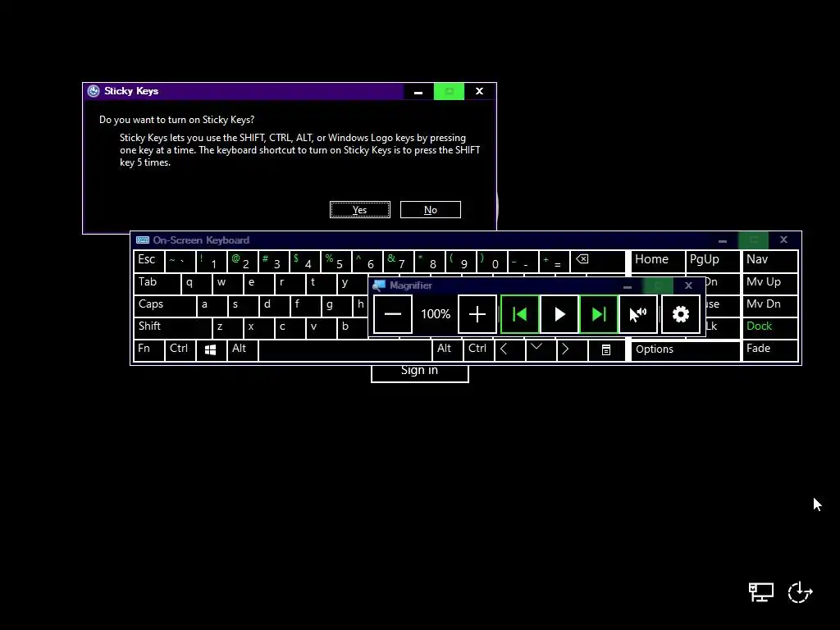Click the Fade key on On-Screen Keyboard
This screenshot has height=630, width=840.
769,349
